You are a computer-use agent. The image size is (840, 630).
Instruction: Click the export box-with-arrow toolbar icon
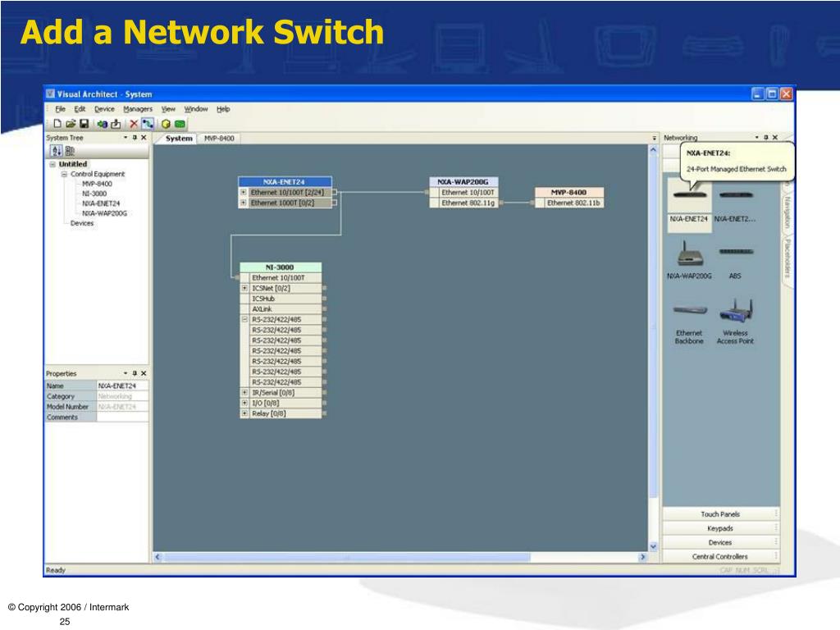coord(116,124)
